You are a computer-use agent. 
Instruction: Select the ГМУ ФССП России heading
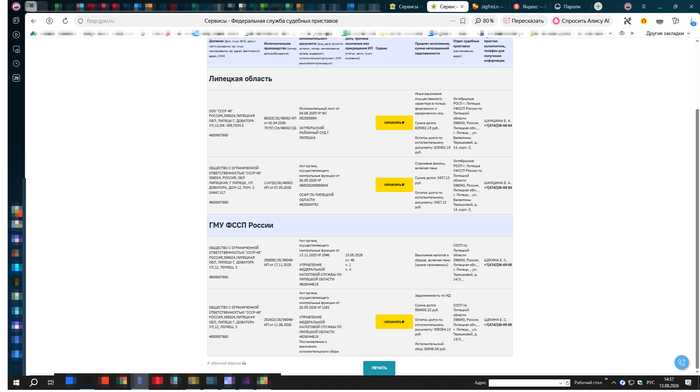241,225
